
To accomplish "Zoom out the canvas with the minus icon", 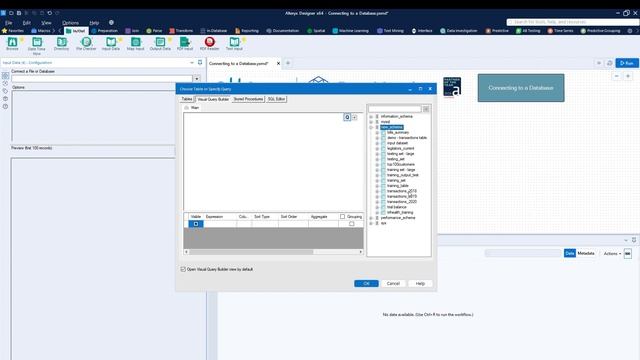I will pyautogui.click(x=617, y=76).
